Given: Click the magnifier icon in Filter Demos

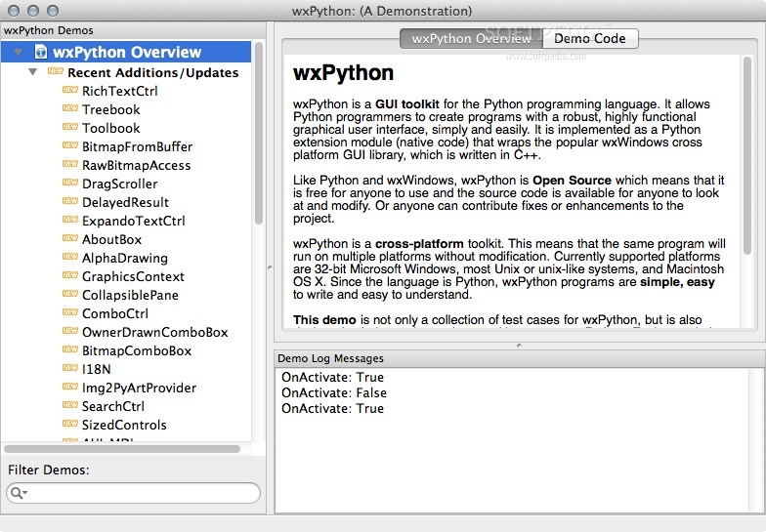Looking at the screenshot, I should click(x=18, y=493).
